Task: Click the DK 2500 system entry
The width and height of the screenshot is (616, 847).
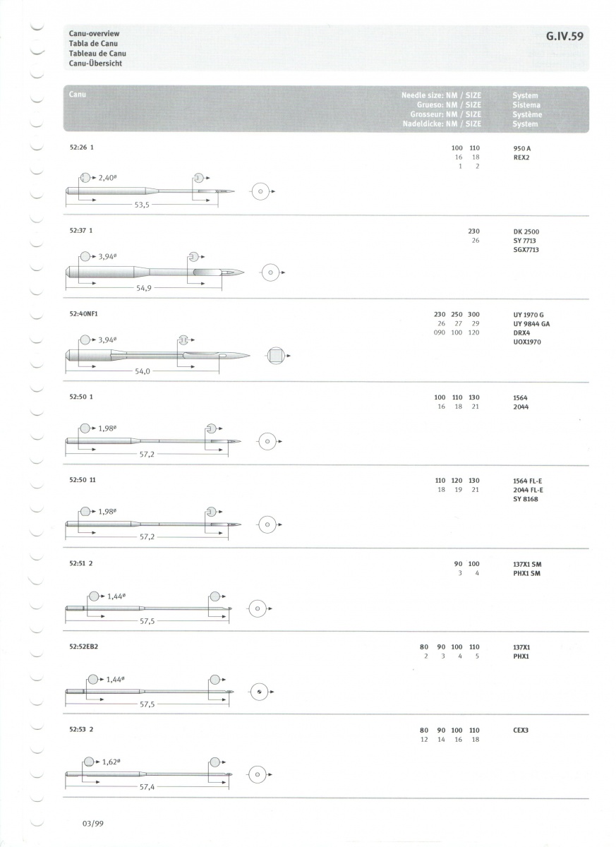Action: (x=526, y=232)
